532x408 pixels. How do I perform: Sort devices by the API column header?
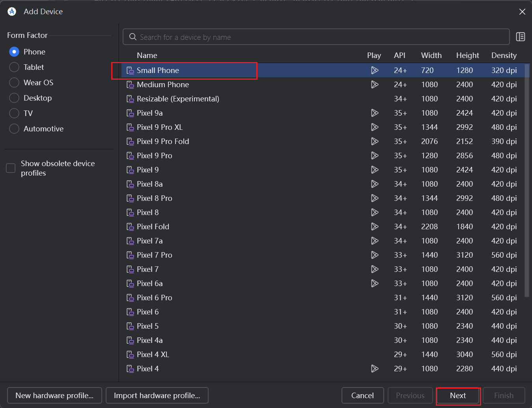[x=399, y=55]
